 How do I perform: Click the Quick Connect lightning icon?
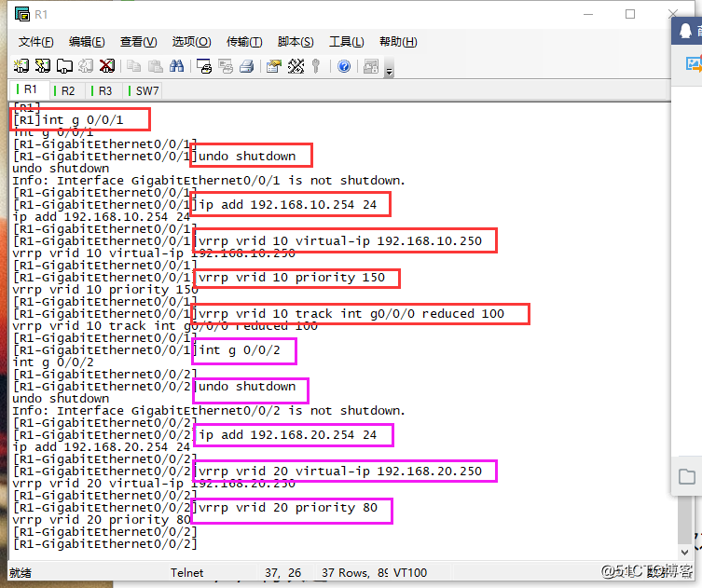click(x=43, y=66)
